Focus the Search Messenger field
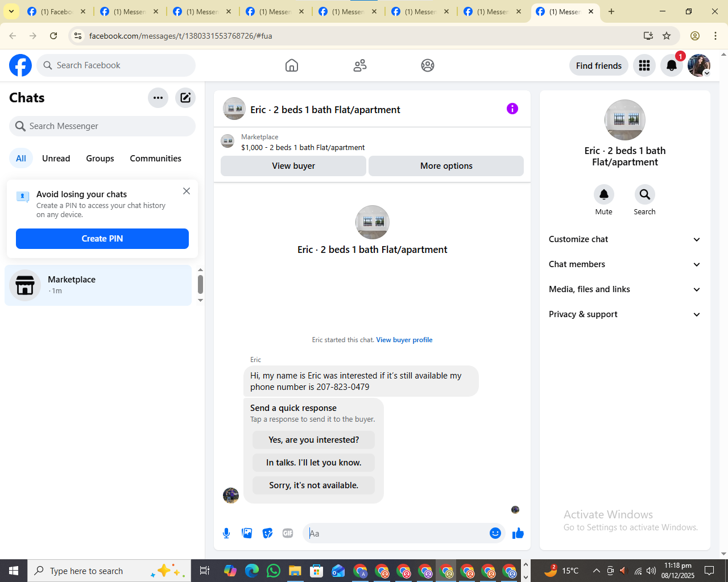The height and width of the screenshot is (582, 728). (102, 126)
